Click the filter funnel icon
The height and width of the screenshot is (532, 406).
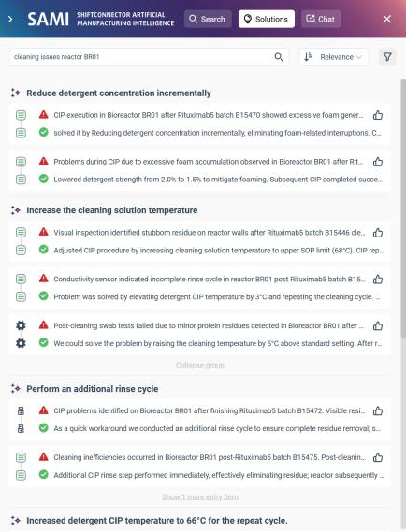click(387, 57)
